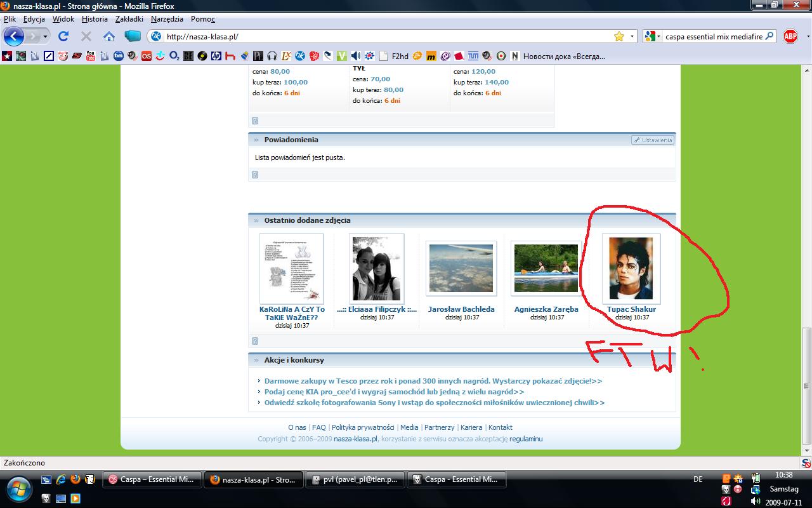Click the Ustawienia button in Powiadomienia
This screenshot has width=812, height=508.
tap(653, 140)
